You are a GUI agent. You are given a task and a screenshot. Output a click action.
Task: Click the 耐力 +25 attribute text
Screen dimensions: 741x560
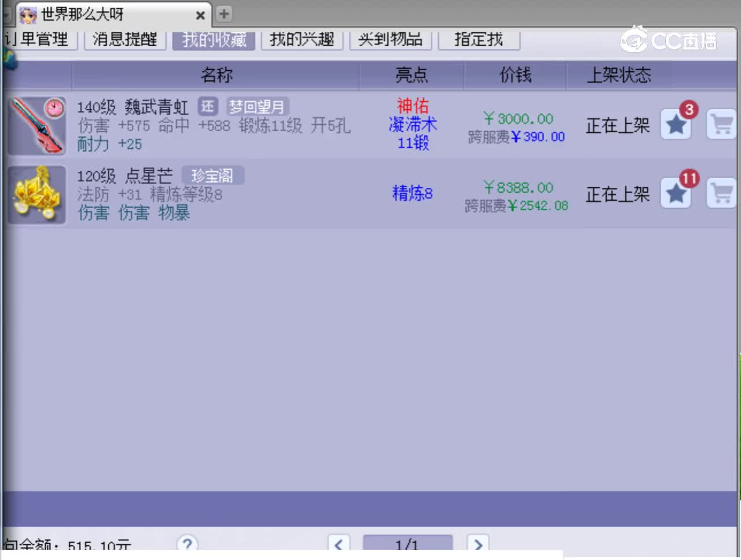pyautogui.click(x=109, y=144)
